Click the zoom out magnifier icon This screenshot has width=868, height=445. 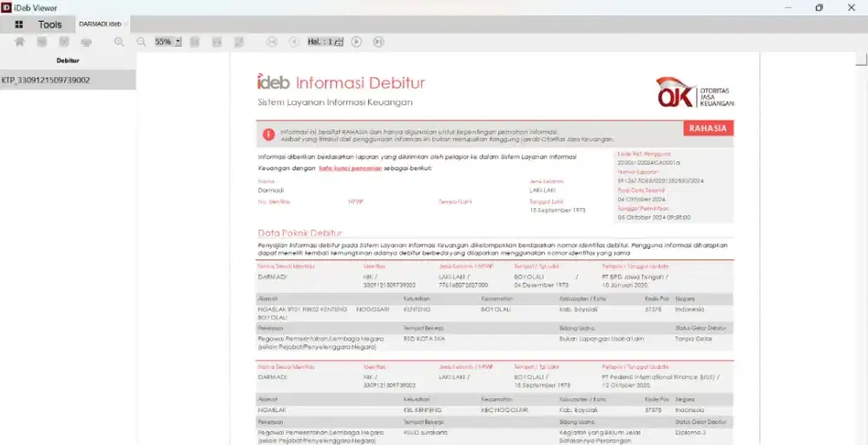[141, 42]
